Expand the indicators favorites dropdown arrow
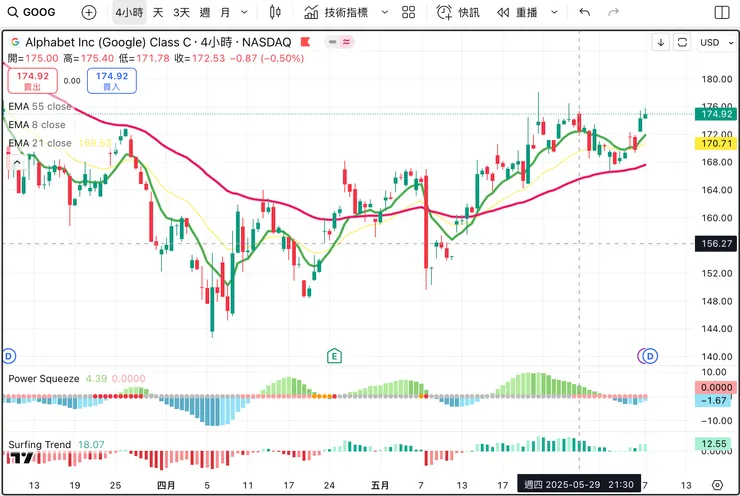 (x=385, y=12)
